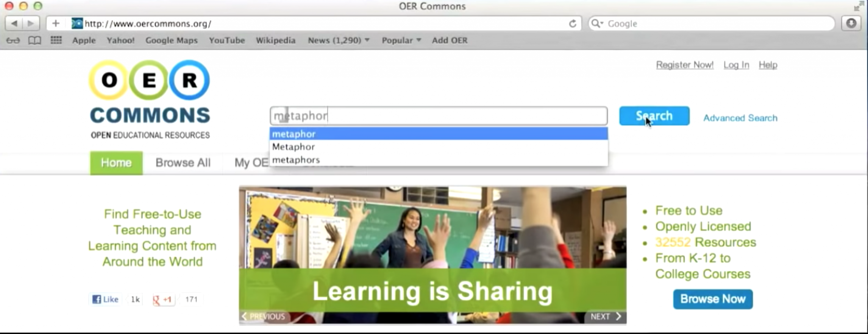
Task: Reload the page with the refresh icon
Action: point(573,23)
